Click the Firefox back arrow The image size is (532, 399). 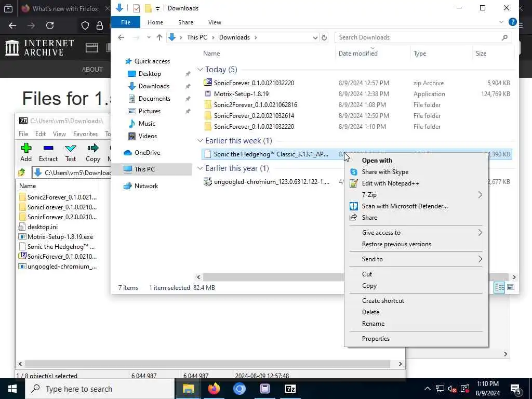pos(12,25)
